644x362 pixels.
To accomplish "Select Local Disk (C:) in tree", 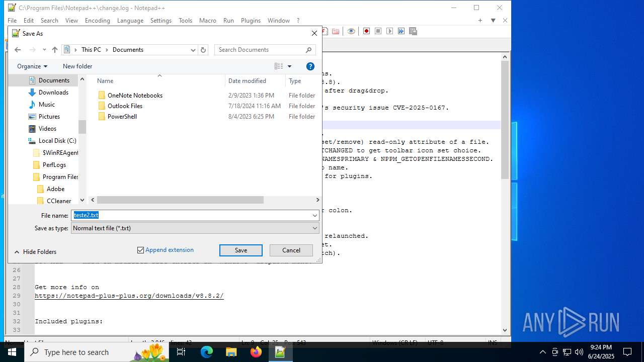I will click(57, 141).
